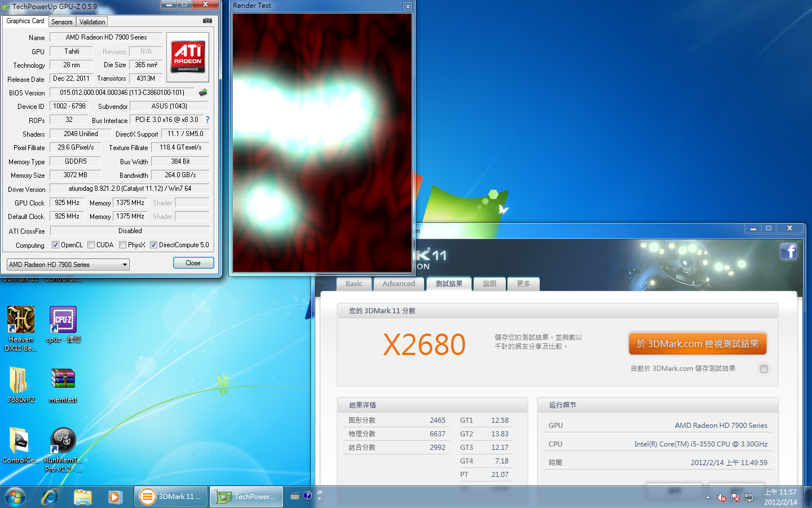
Task: Click the 结合分数 2992 result row
Action: [x=397, y=448]
